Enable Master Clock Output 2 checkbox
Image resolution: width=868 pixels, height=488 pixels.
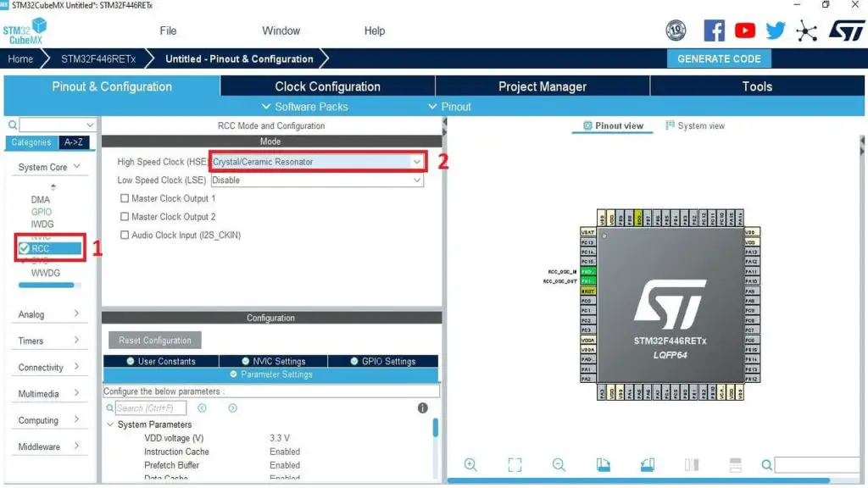(x=125, y=216)
